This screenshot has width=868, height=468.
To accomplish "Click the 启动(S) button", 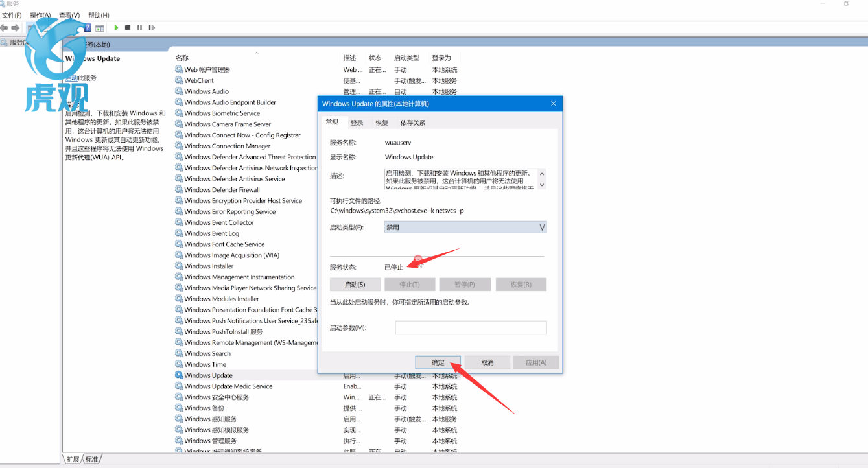I will point(355,285).
